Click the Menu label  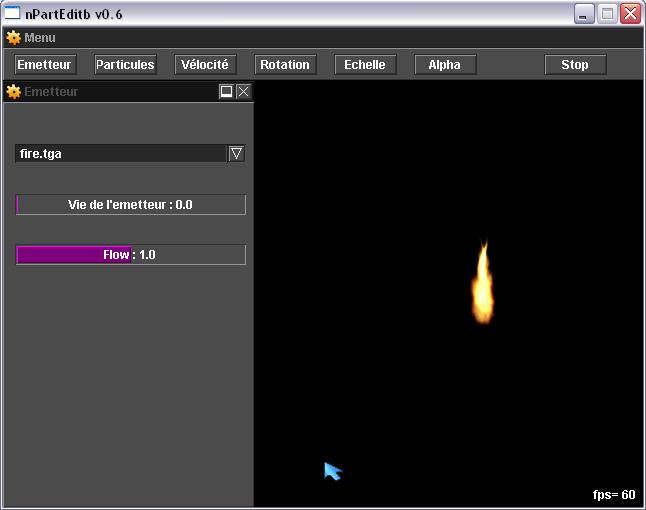tap(40, 37)
